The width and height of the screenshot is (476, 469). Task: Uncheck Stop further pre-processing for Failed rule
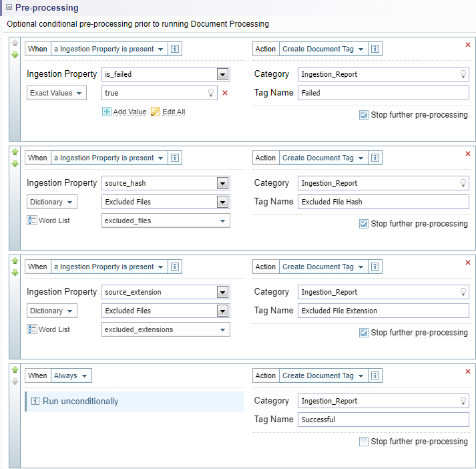coord(363,115)
